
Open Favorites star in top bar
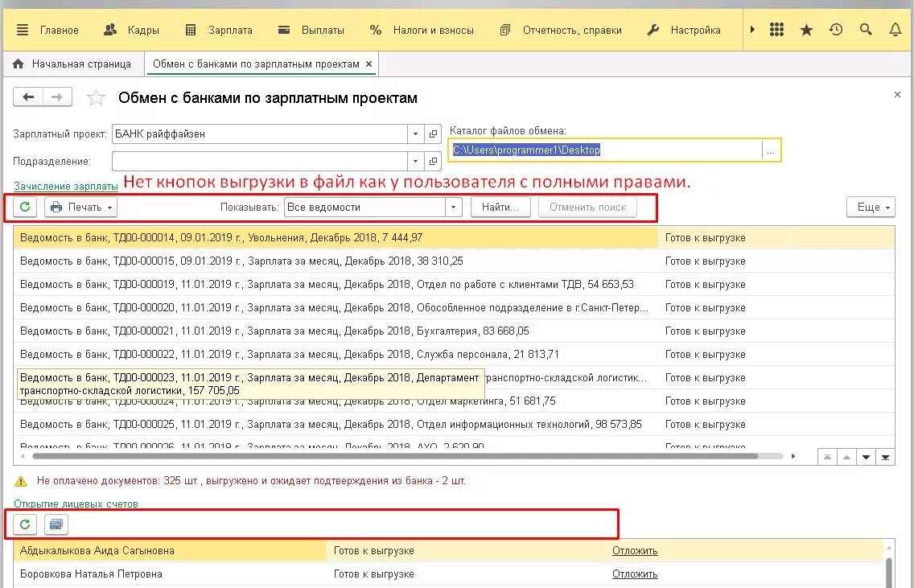(806, 30)
